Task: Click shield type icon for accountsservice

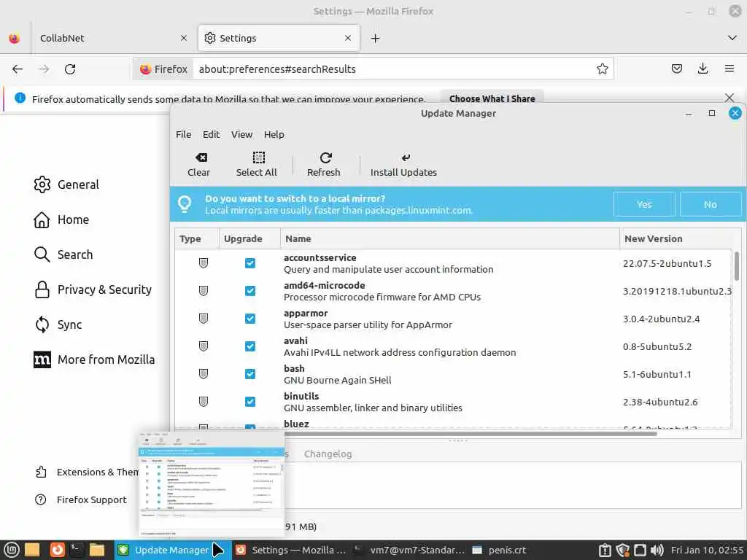Action: click(x=204, y=262)
